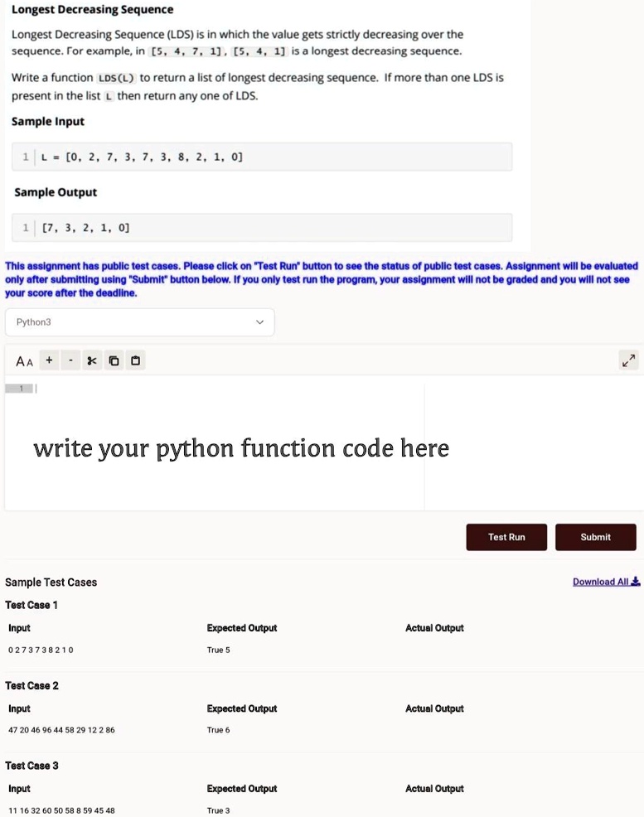Click the download icon beside Download All
The height and width of the screenshot is (817, 644).
pyautogui.click(x=636, y=582)
